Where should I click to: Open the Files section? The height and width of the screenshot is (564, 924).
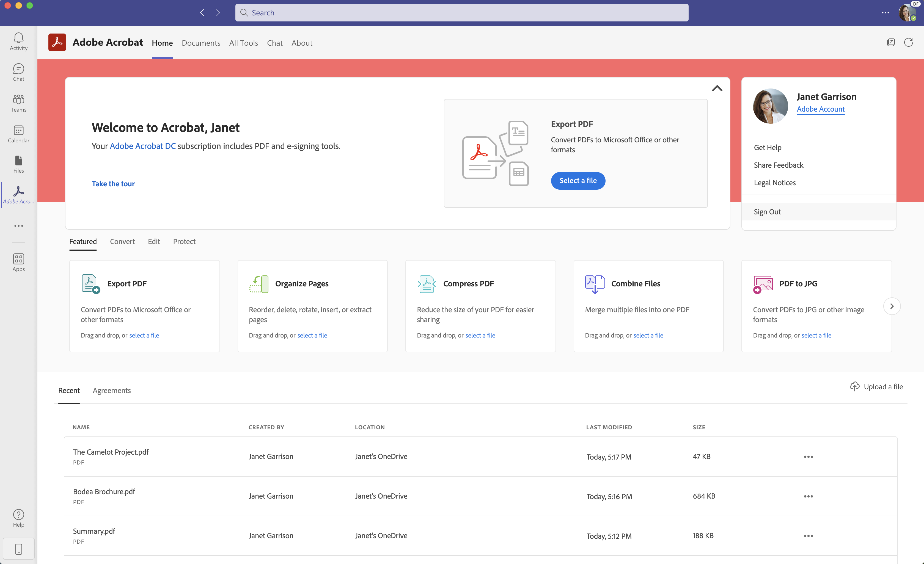pyautogui.click(x=18, y=164)
